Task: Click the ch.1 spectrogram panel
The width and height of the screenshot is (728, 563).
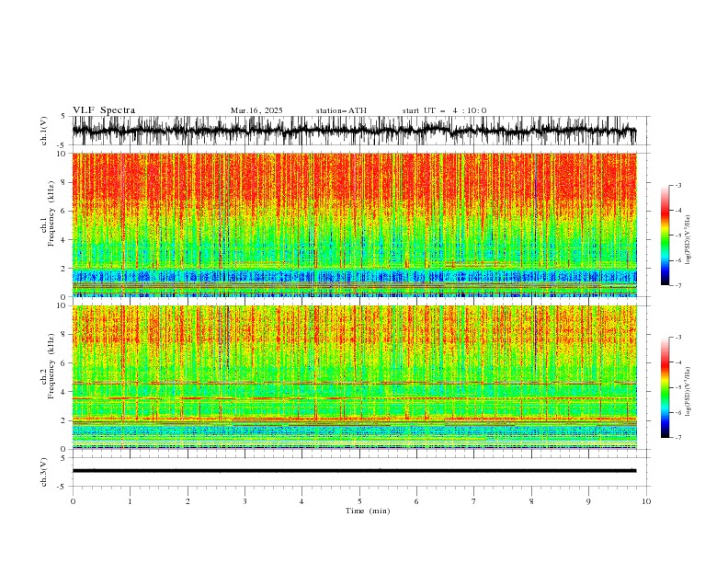Action: (355, 224)
